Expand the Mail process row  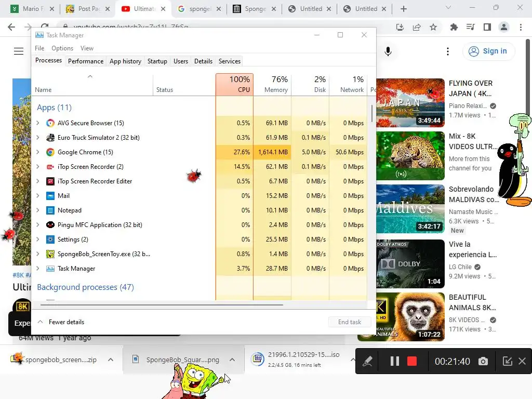point(37,196)
